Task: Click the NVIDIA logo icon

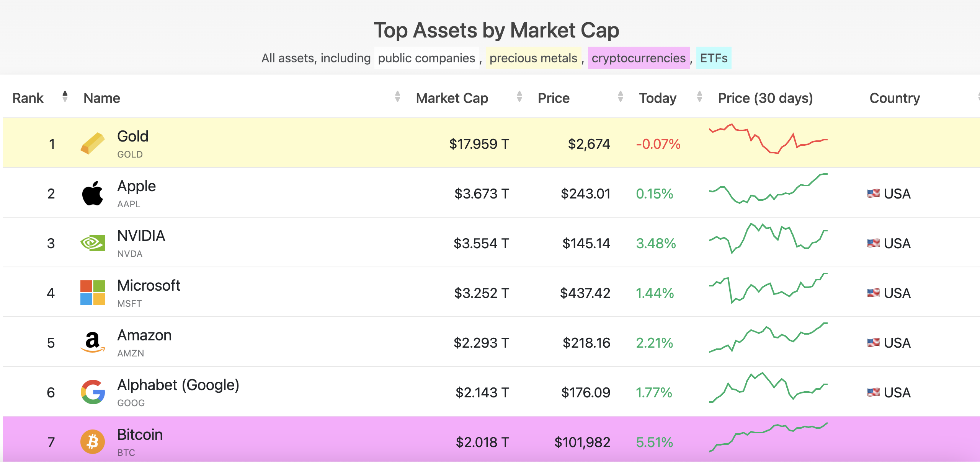Action: (x=93, y=243)
